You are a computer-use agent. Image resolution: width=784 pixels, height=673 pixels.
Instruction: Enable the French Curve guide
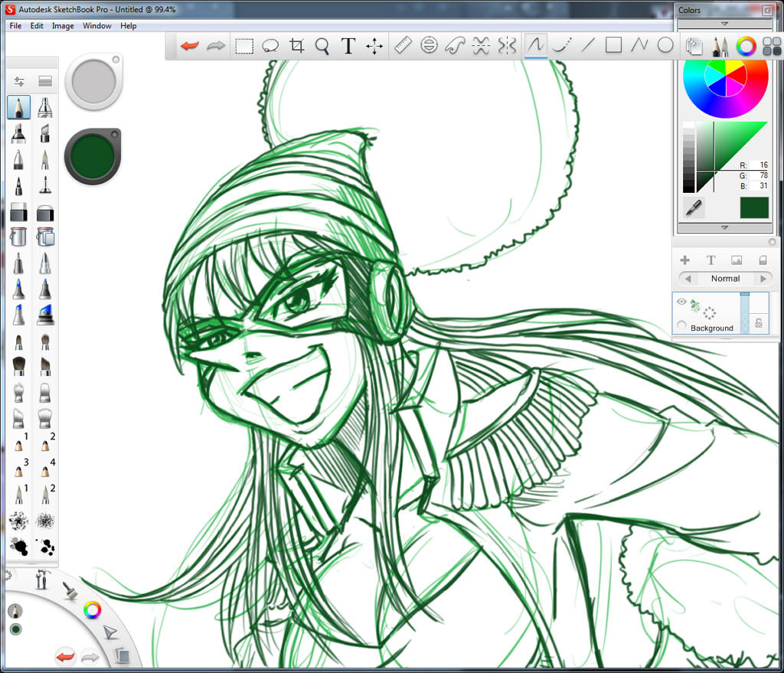455,46
